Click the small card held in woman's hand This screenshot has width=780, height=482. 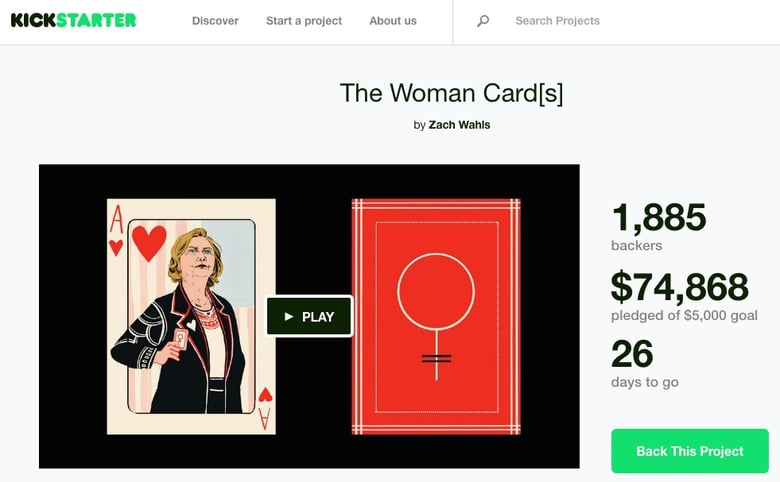pyautogui.click(x=181, y=339)
